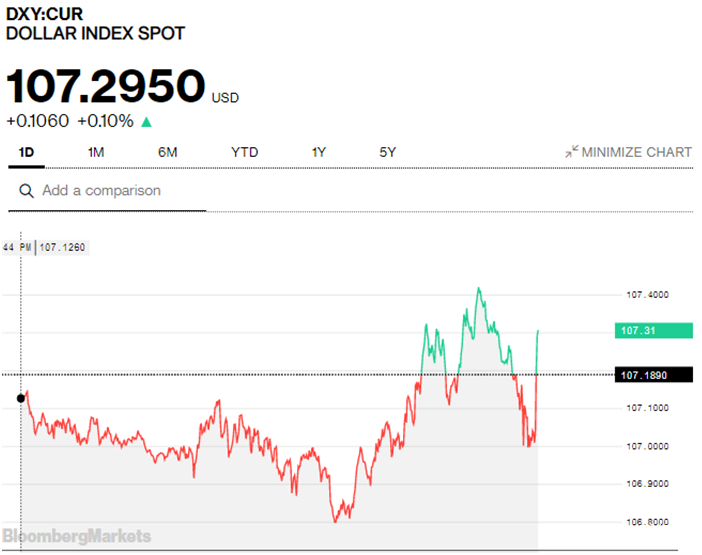Screen dimensions: 702x555
Task: Show the 5Y chart range
Action: click(388, 152)
